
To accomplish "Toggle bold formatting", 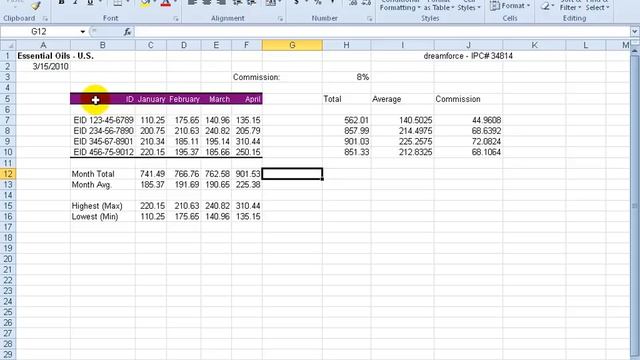I will point(61,3).
